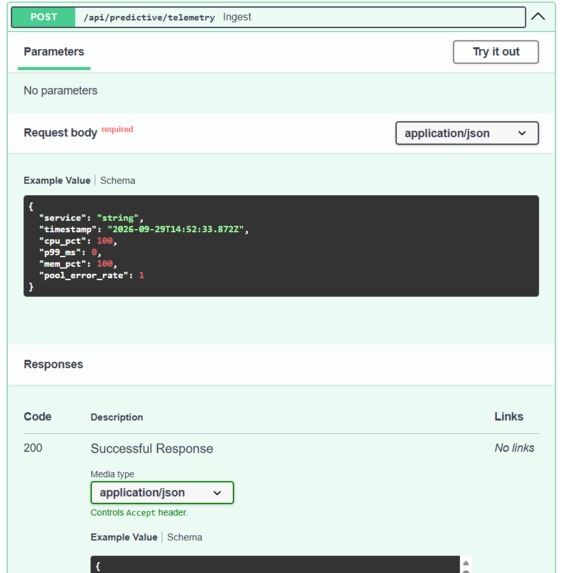
Task: Click the 200 response code
Action: (x=33, y=448)
